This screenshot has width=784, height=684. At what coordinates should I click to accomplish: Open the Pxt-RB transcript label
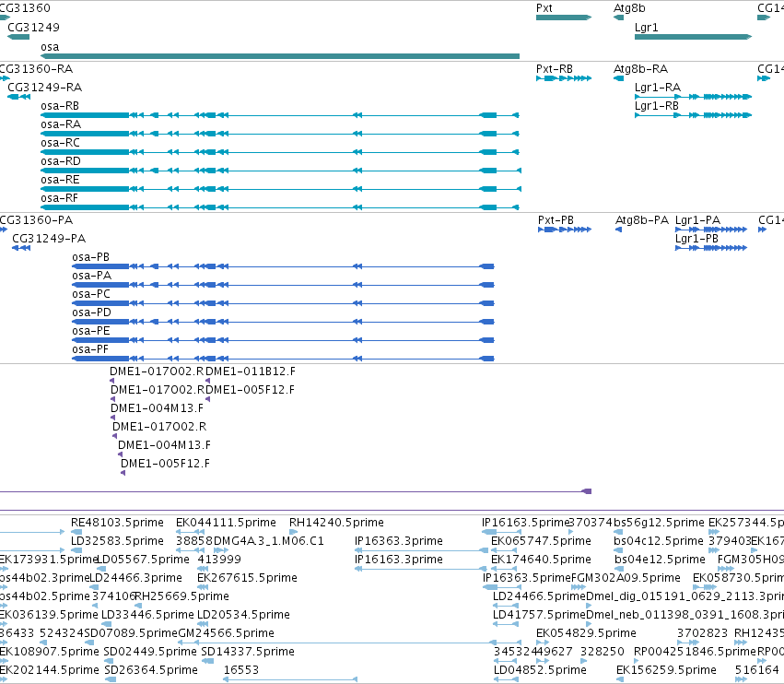click(555, 68)
